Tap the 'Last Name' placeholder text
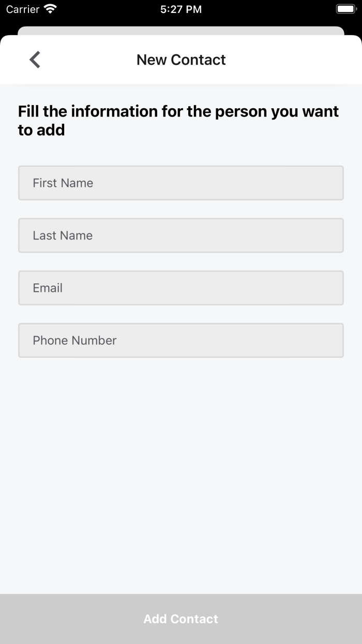Viewport: 362px width, 644px height. (63, 236)
